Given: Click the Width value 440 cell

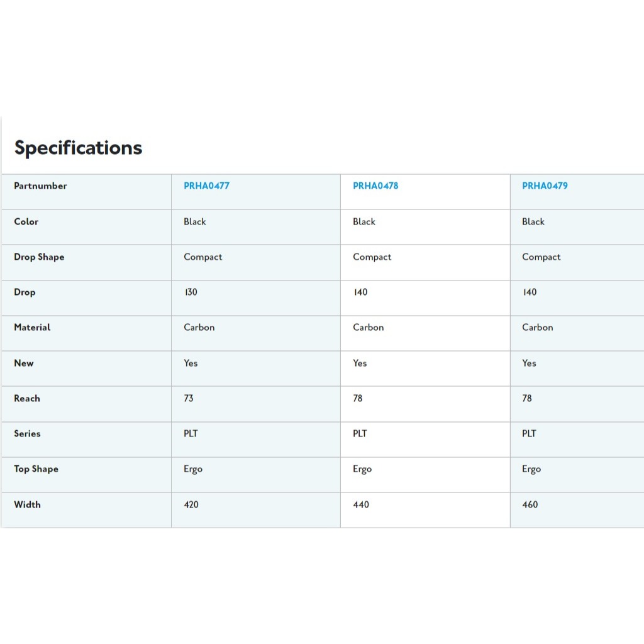Looking at the screenshot, I should coord(425,510).
